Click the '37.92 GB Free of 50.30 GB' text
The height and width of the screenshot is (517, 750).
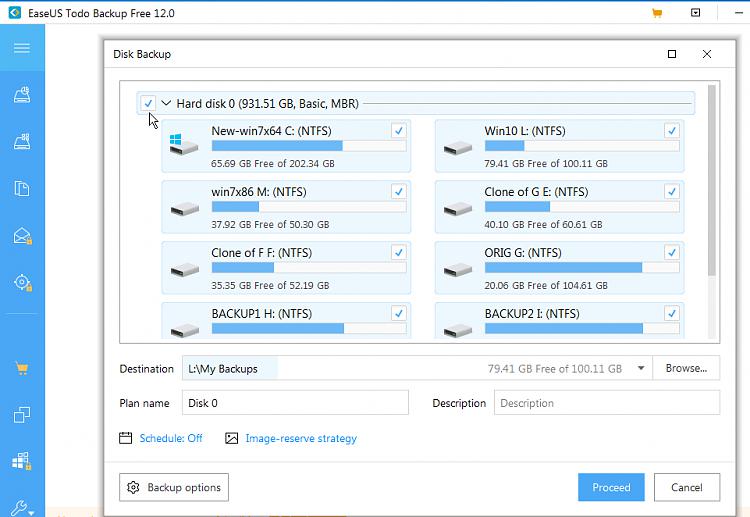click(x=270, y=224)
